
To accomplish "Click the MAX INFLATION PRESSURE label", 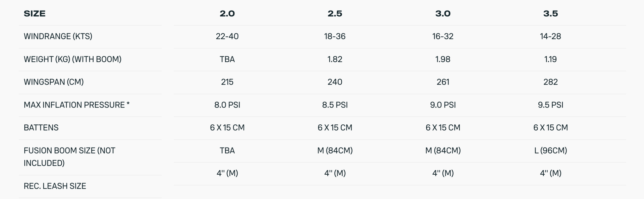I will point(76,105).
